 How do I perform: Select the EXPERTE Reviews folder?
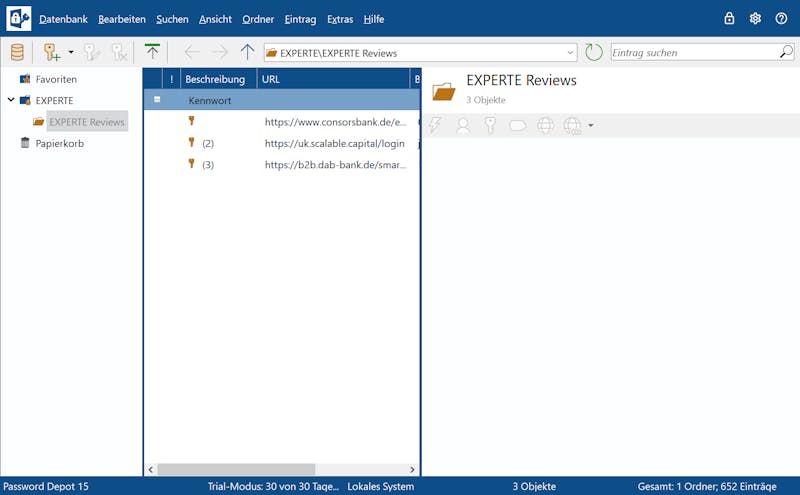click(x=87, y=122)
